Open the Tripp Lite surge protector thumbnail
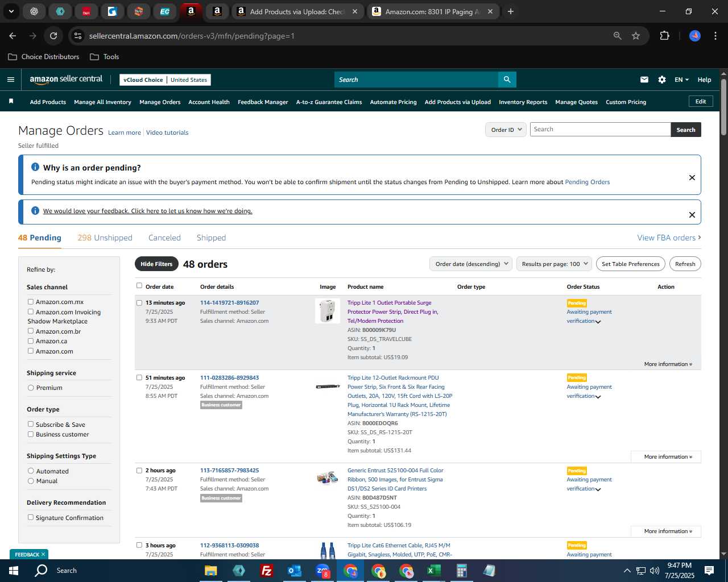 (328, 311)
